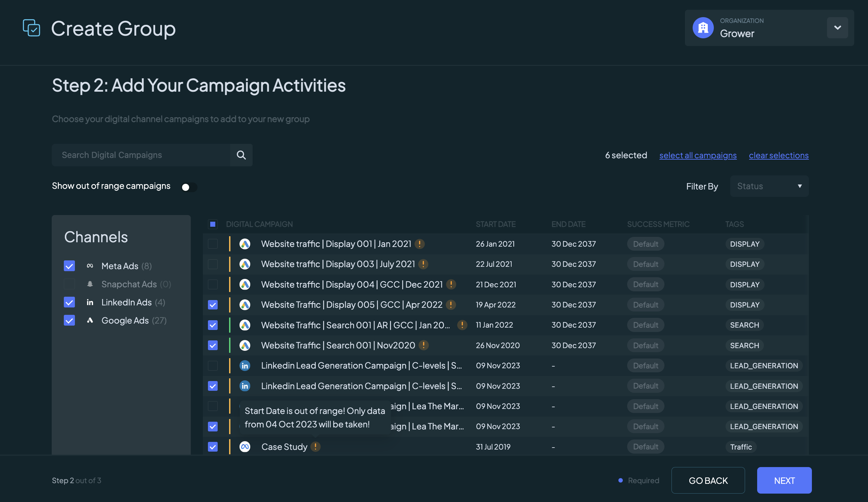
Task: Click the SEARCH tag on Search 001 Nov2020 row
Action: (x=744, y=345)
